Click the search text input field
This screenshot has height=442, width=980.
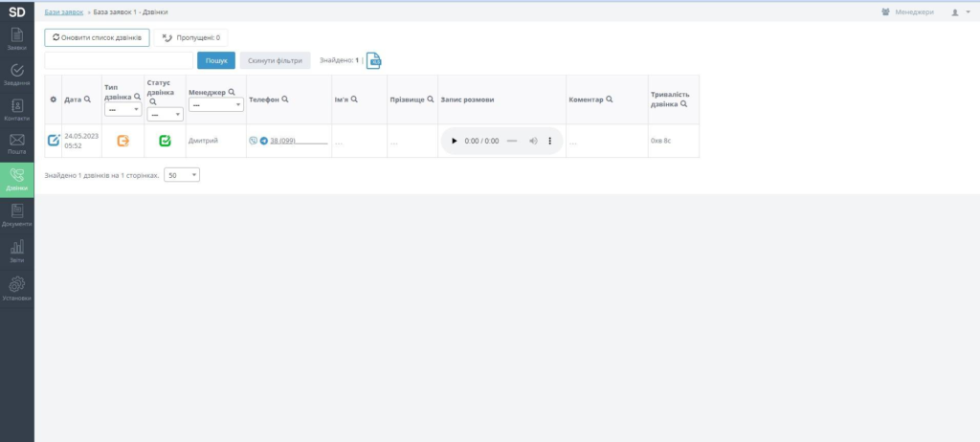click(119, 60)
